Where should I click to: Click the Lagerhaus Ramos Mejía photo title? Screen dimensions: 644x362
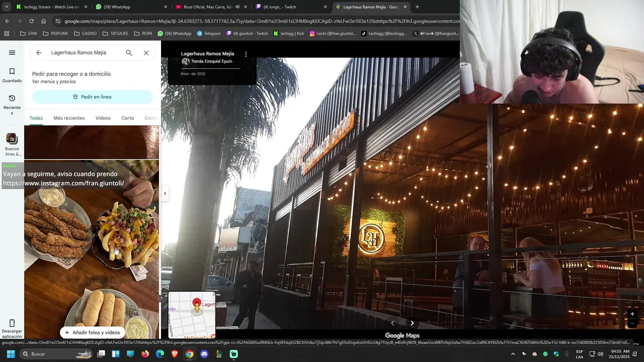click(207, 53)
